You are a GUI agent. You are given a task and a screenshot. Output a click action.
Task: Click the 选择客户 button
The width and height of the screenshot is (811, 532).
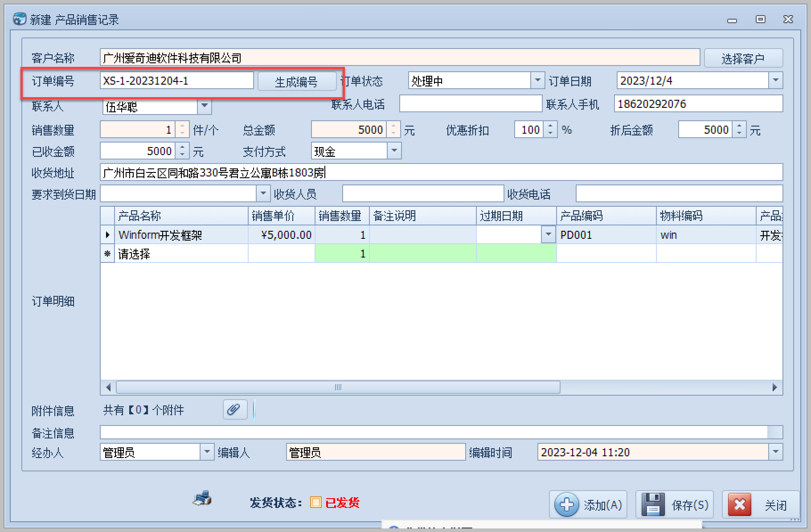[743, 58]
